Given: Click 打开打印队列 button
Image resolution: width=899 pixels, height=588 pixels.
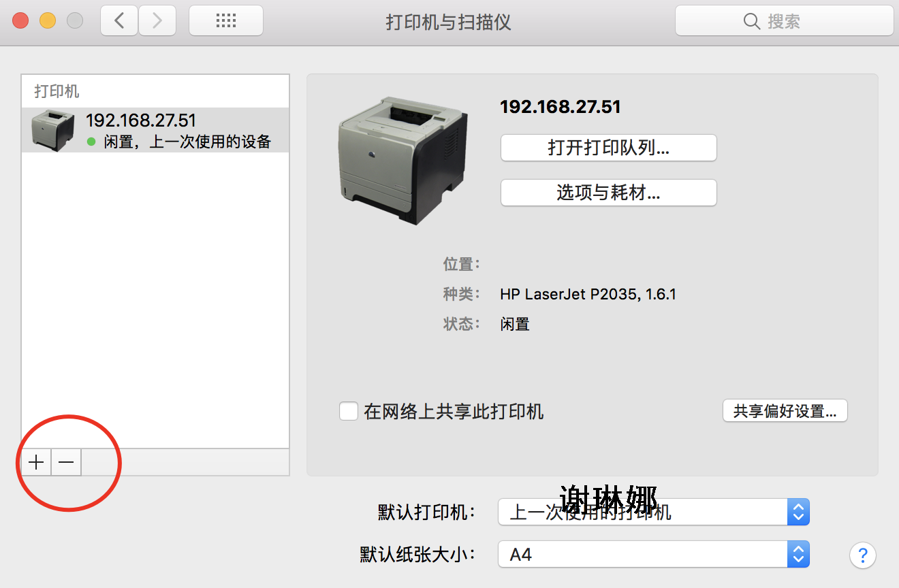Looking at the screenshot, I should pyautogui.click(x=608, y=148).
